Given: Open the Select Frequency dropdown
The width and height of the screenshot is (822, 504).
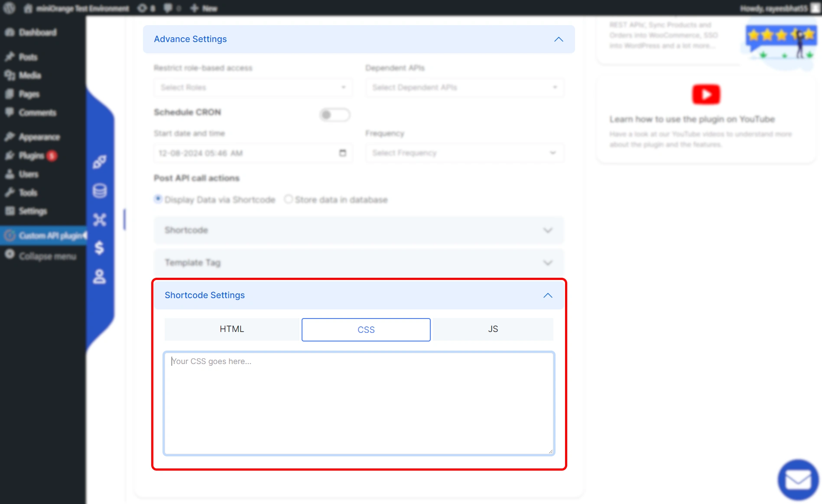Looking at the screenshot, I should coord(465,153).
